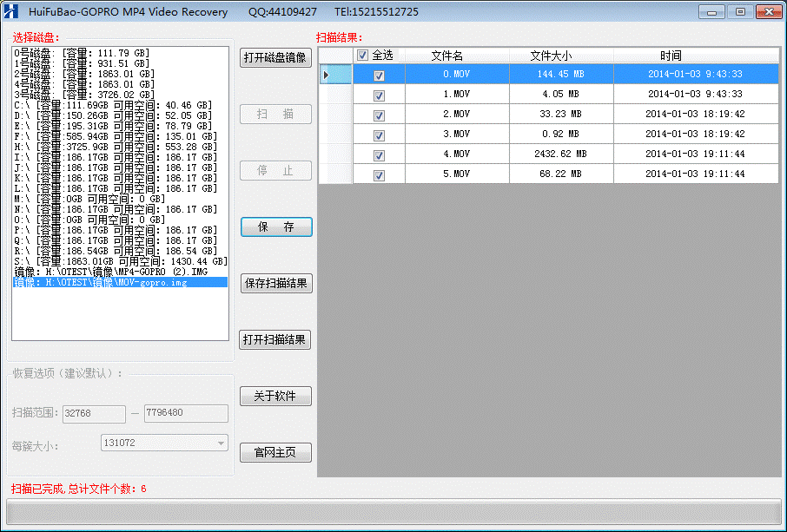Click the scan range end field 7796480

coord(186,412)
